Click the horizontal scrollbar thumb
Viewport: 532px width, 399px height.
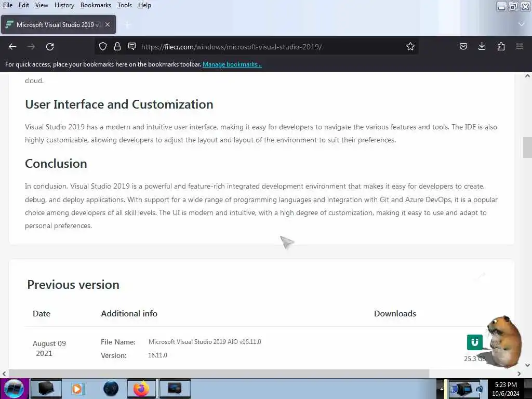tap(219, 373)
